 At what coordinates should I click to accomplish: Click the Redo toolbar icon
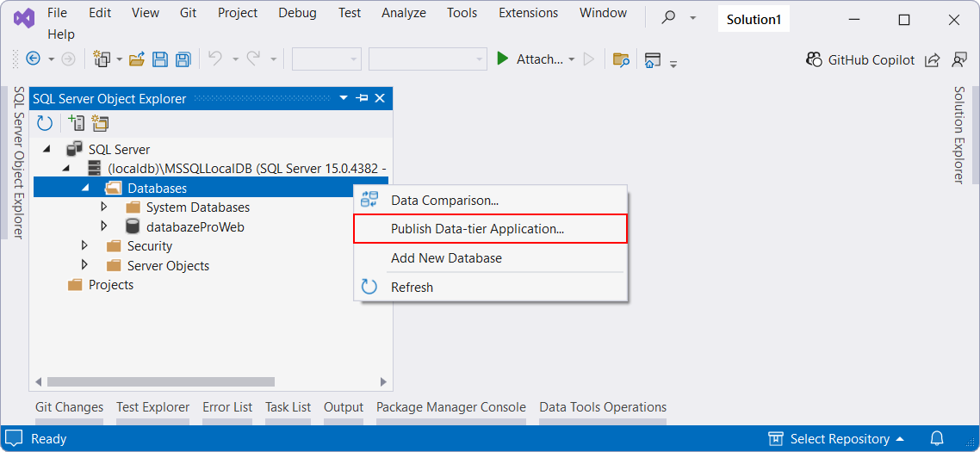pos(253,59)
